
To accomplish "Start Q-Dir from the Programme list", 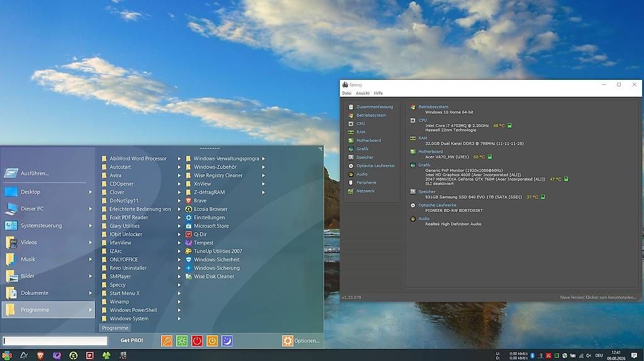I will coord(196,235).
